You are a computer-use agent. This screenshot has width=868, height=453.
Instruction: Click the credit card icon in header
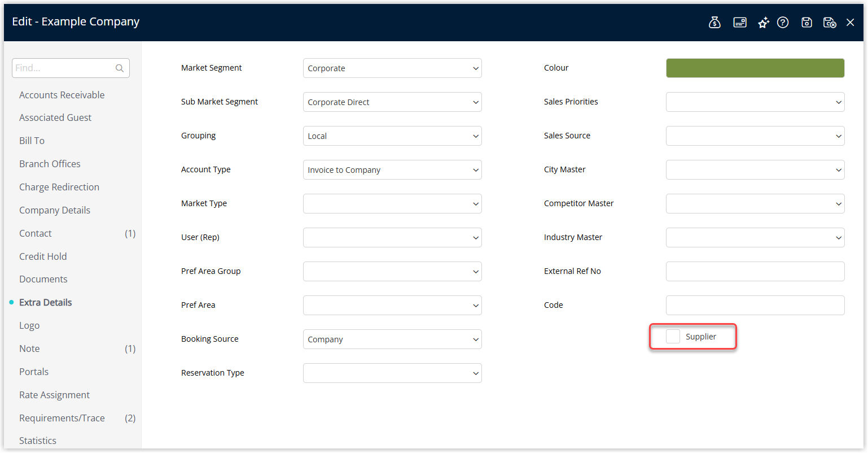pos(740,23)
